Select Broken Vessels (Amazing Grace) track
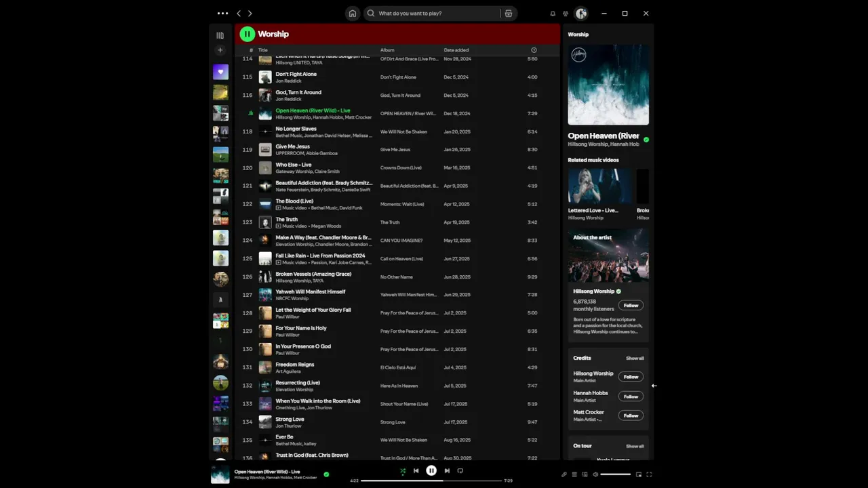 397,277
